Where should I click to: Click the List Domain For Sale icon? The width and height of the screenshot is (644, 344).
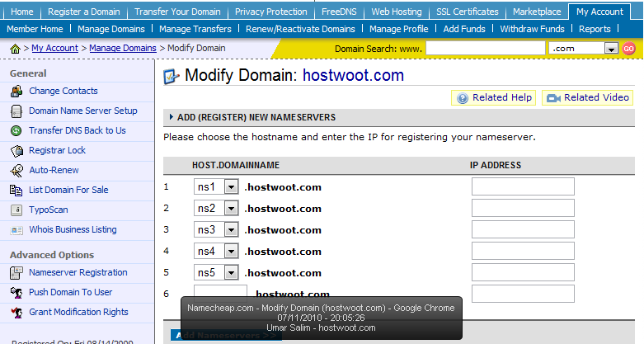tap(16, 191)
